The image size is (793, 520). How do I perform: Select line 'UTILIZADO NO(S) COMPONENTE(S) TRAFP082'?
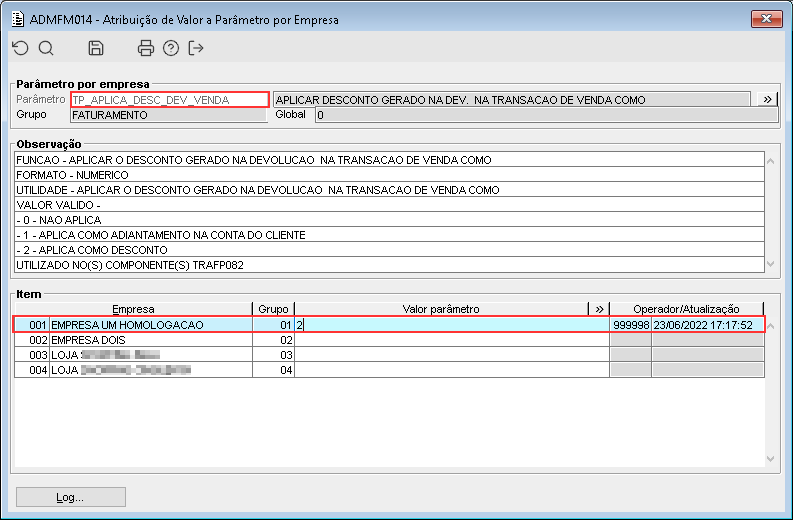389,265
